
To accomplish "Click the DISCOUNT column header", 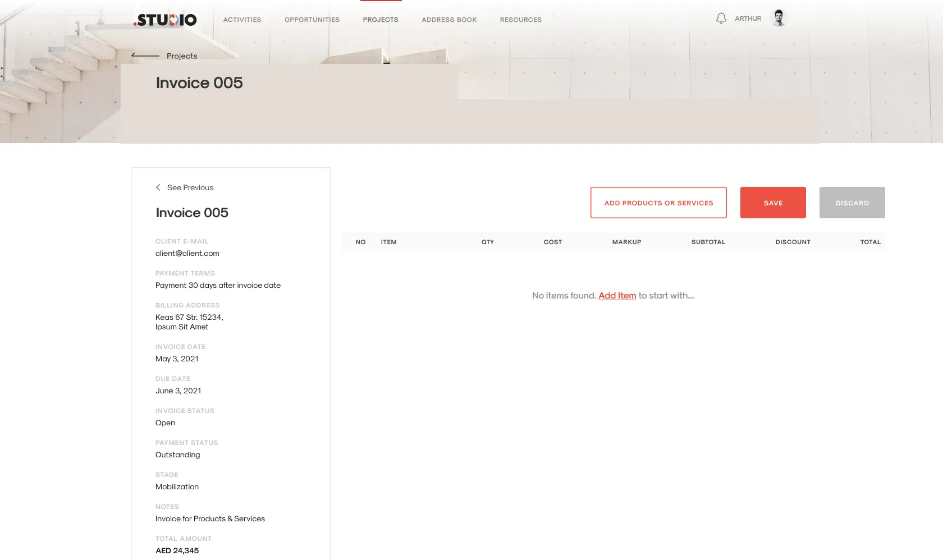I will tap(793, 242).
